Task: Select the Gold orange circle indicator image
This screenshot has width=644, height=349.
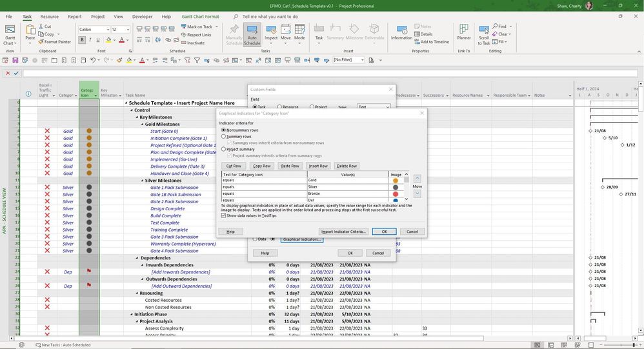Action: point(396,181)
